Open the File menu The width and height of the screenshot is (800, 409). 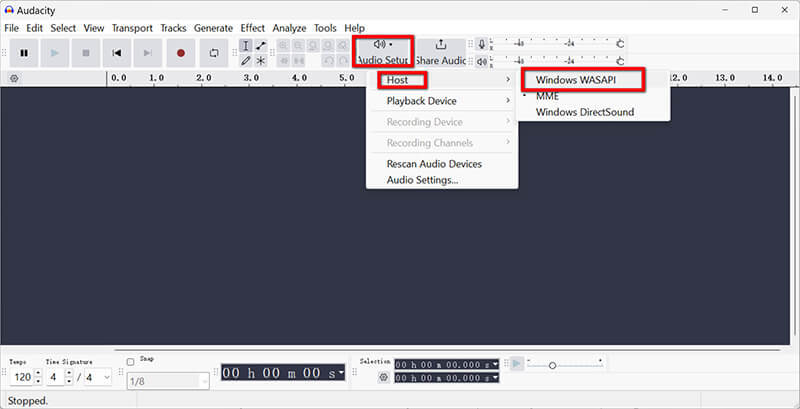pos(11,28)
